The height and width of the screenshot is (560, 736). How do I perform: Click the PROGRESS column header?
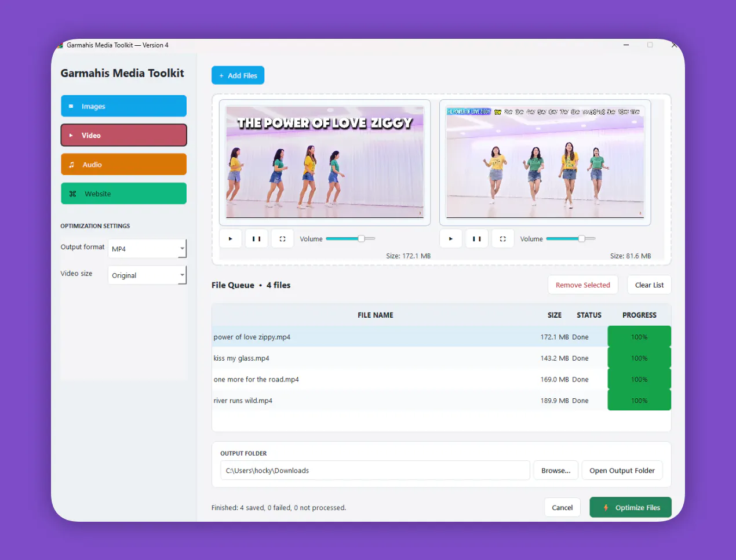coord(639,315)
